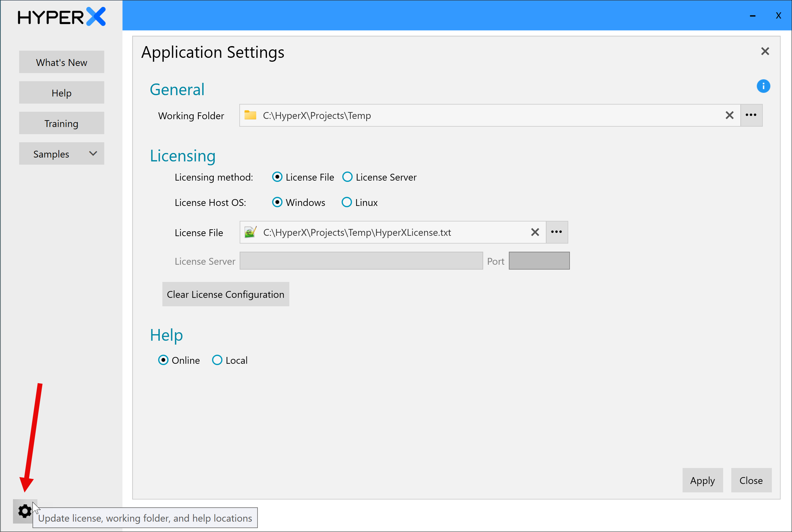Click Clear License Configuration button

(x=226, y=294)
